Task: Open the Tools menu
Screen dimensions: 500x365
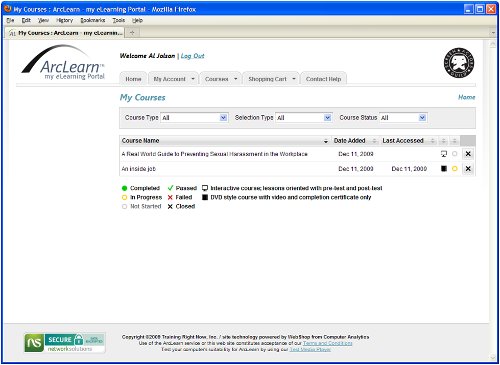Action: tap(119, 20)
